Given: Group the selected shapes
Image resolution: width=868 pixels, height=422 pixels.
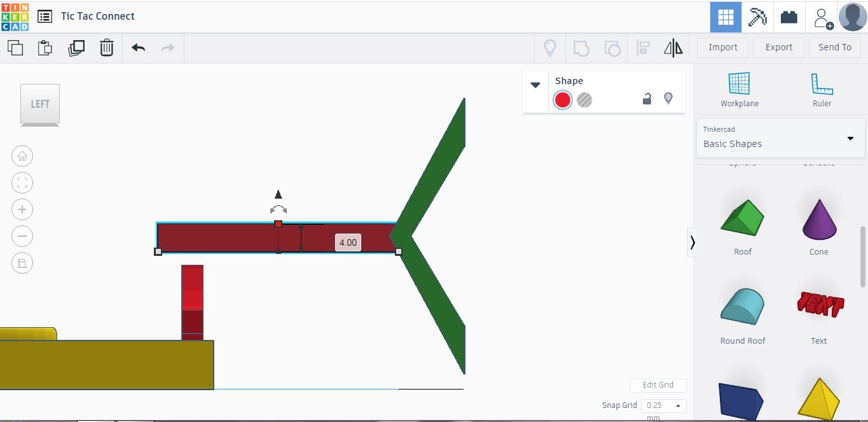Looking at the screenshot, I should point(581,47).
